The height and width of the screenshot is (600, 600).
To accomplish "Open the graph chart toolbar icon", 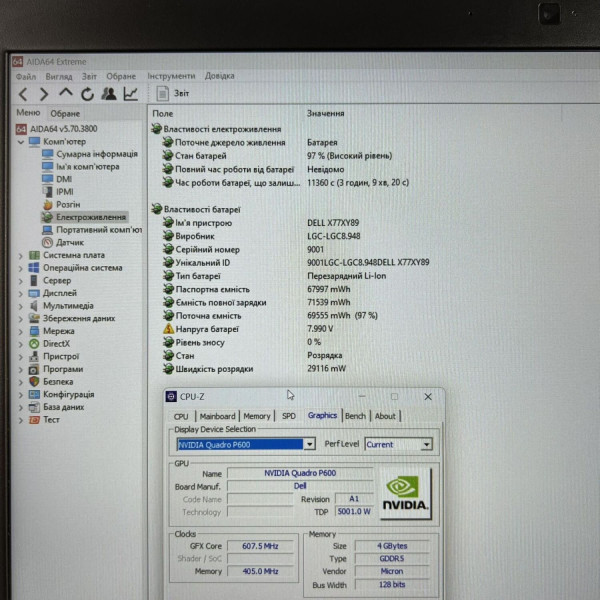I will [131, 94].
